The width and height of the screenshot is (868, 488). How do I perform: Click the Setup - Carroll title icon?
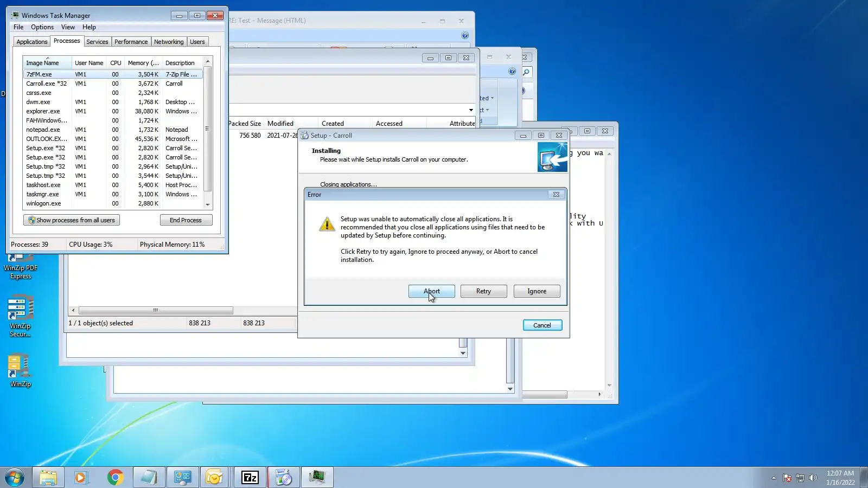point(305,136)
